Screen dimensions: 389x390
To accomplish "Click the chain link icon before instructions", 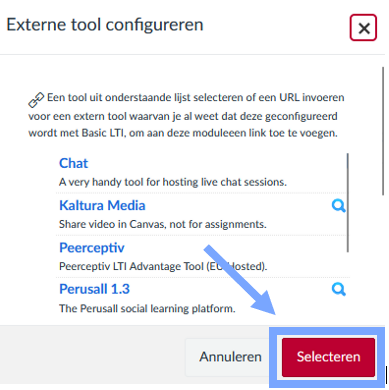I will coord(36,100).
